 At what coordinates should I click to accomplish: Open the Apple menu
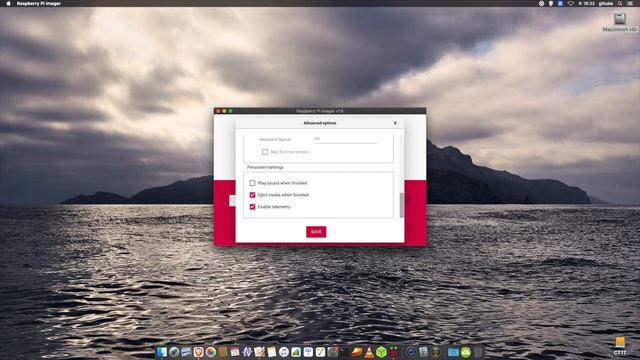(x=8, y=3)
